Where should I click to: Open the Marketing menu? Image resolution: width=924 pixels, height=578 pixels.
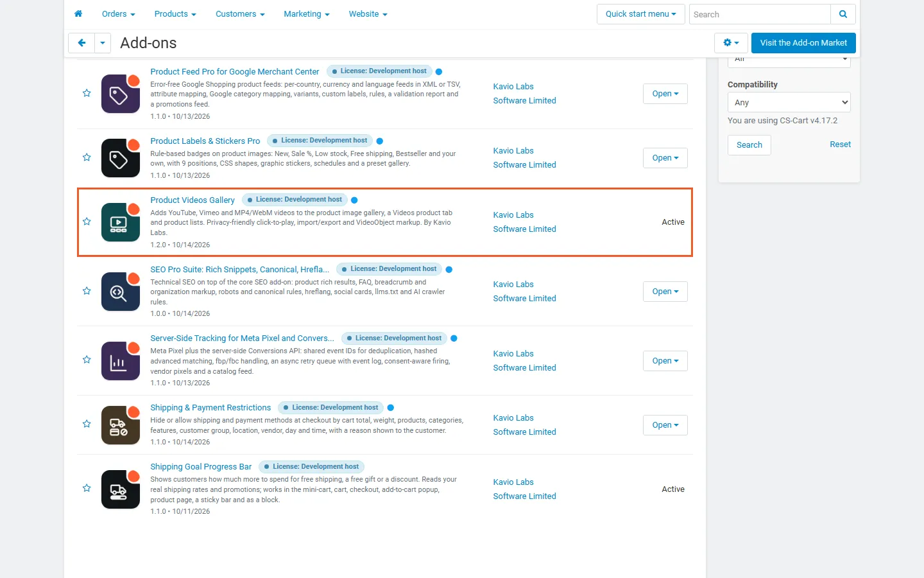[307, 14]
